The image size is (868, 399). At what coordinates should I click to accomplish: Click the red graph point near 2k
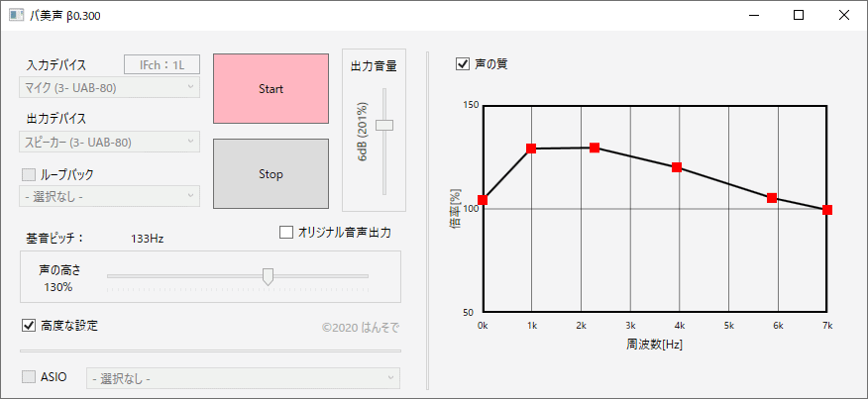[595, 148]
